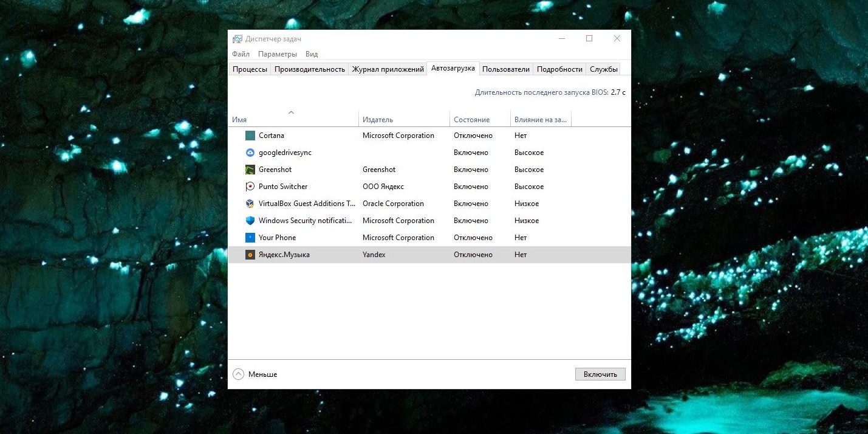Open the Параметры menu

(278, 53)
